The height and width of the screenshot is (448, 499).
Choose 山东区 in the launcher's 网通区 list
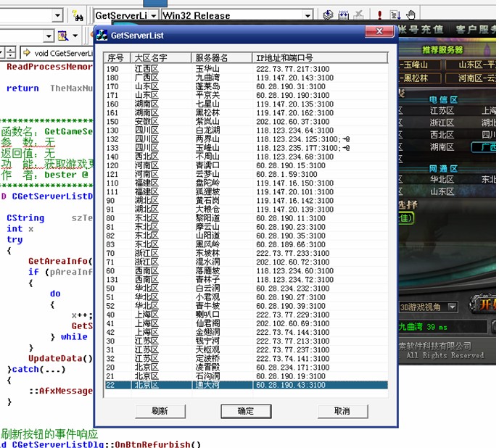442,191
